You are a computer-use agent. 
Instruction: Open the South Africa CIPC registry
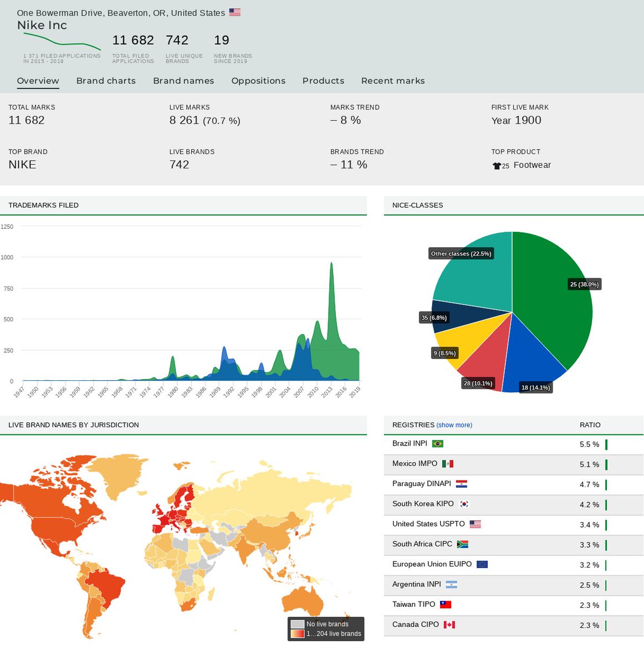(422, 544)
